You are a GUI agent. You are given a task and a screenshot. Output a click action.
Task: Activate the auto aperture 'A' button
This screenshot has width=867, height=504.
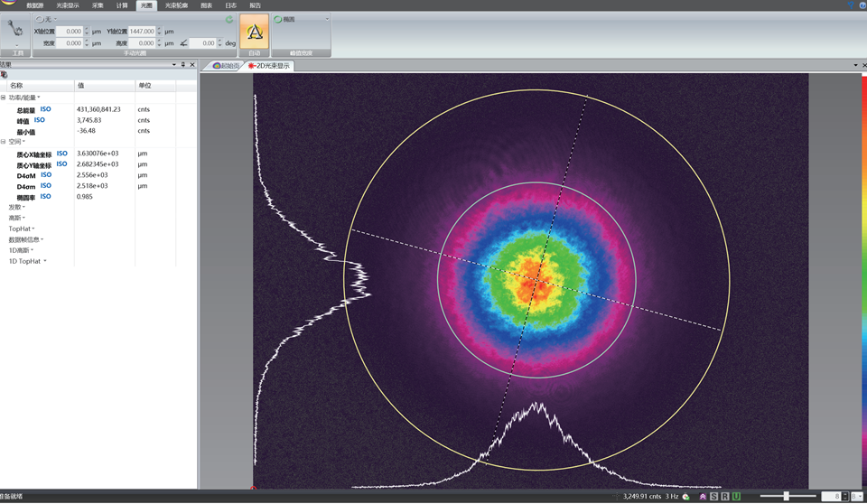[255, 32]
